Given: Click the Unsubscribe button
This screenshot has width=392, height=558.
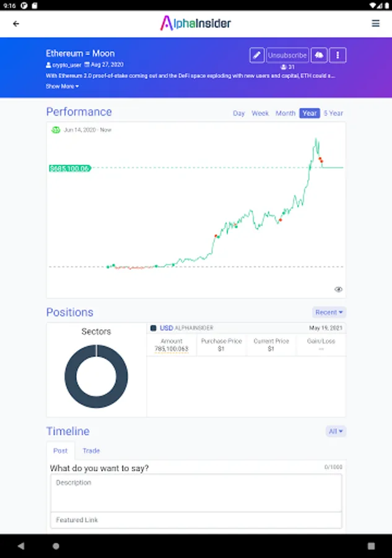Looking at the screenshot, I should (x=287, y=55).
